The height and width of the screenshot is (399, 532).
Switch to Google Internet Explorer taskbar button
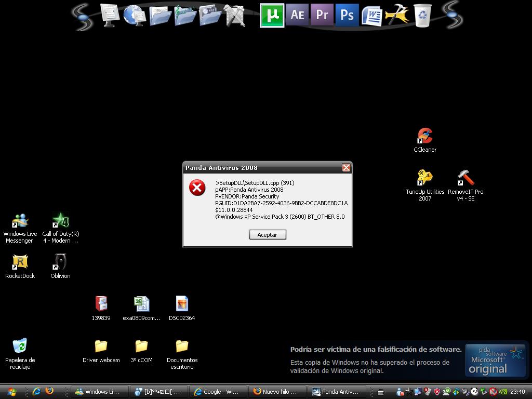(218, 392)
